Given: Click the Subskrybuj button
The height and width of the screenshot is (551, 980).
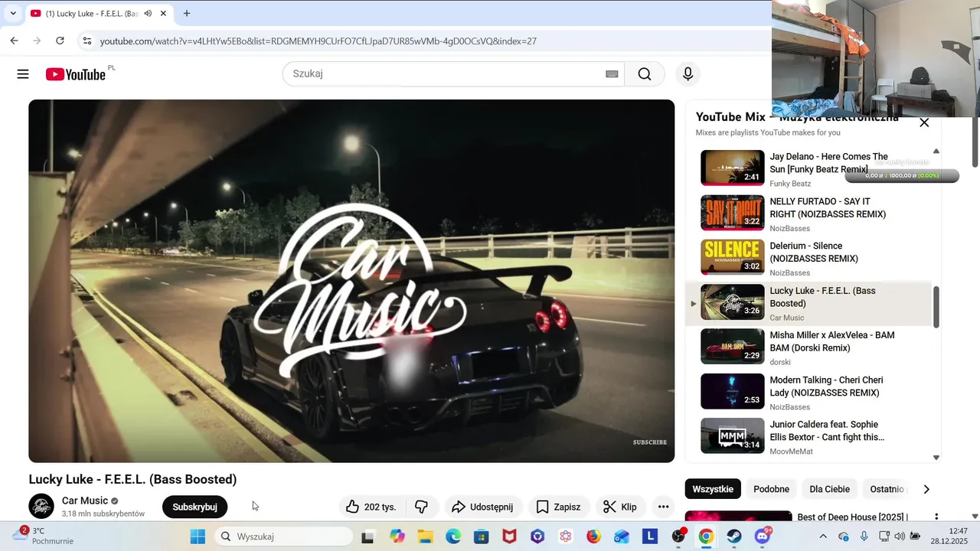Looking at the screenshot, I should (194, 507).
